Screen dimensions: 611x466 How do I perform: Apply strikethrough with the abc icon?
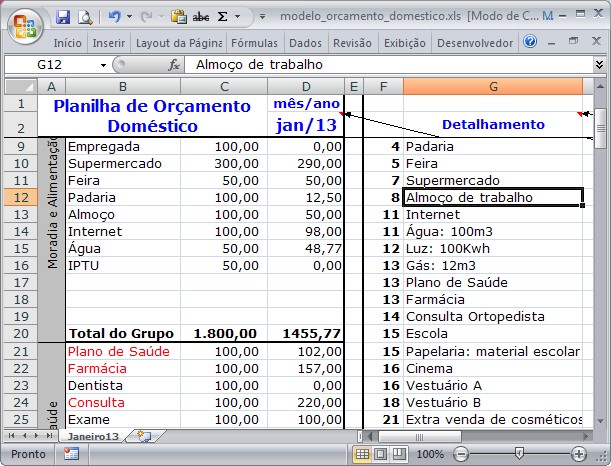(201, 17)
